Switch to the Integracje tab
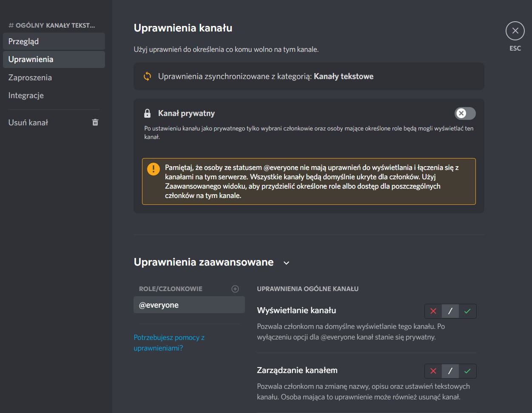The image size is (532, 413). point(54,96)
